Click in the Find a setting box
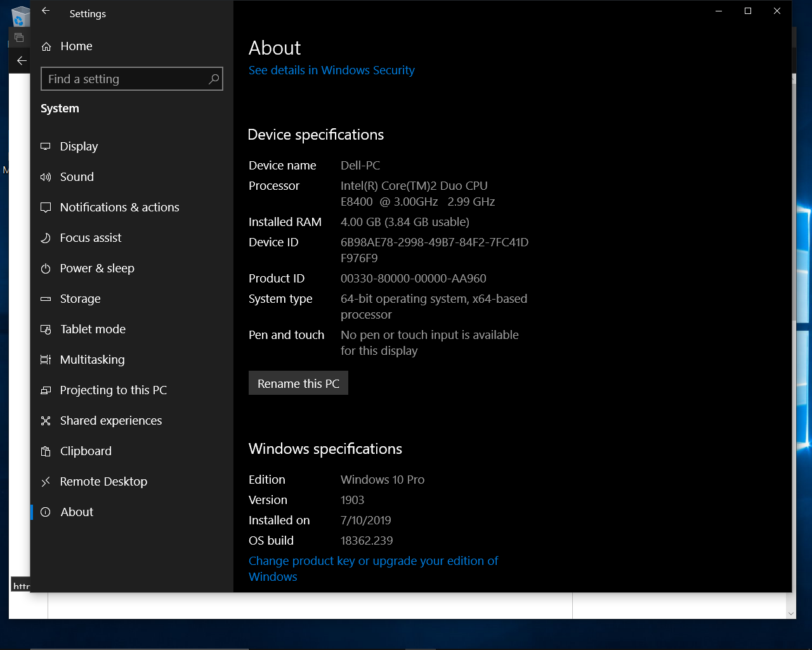Screen dimensions: 812x650 (132, 79)
